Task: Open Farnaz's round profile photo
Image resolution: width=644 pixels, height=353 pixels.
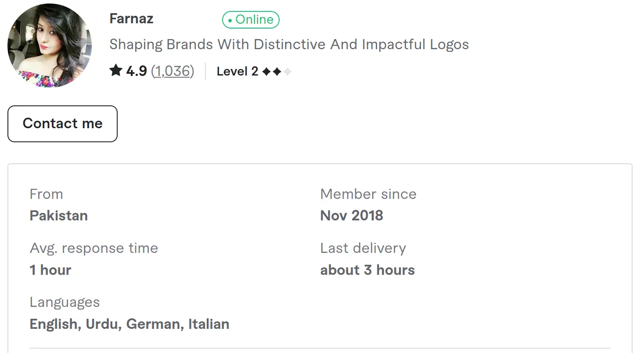Action: pos(50,45)
